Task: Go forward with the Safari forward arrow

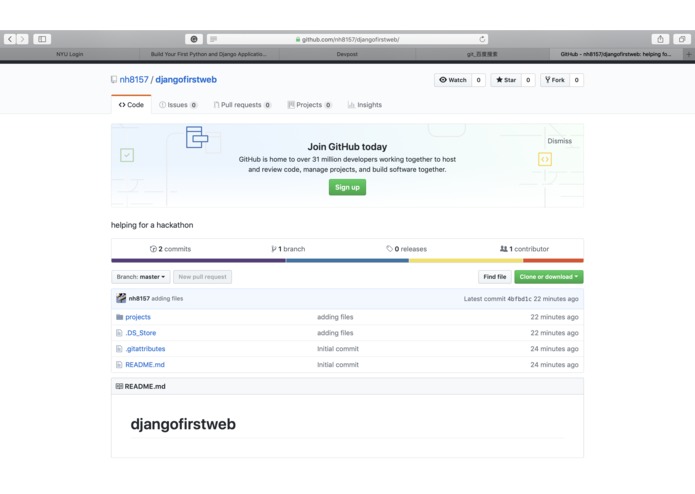Action: click(22, 39)
